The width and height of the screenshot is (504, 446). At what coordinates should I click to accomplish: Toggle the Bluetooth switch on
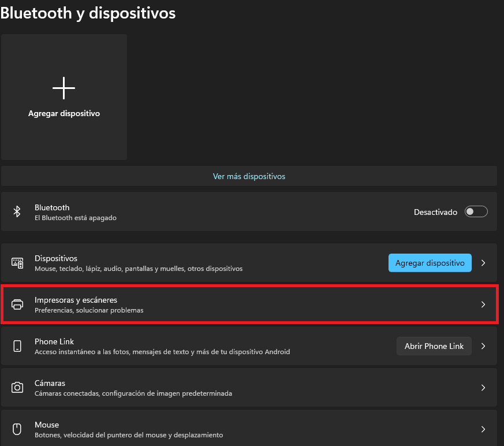coord(476,211)
